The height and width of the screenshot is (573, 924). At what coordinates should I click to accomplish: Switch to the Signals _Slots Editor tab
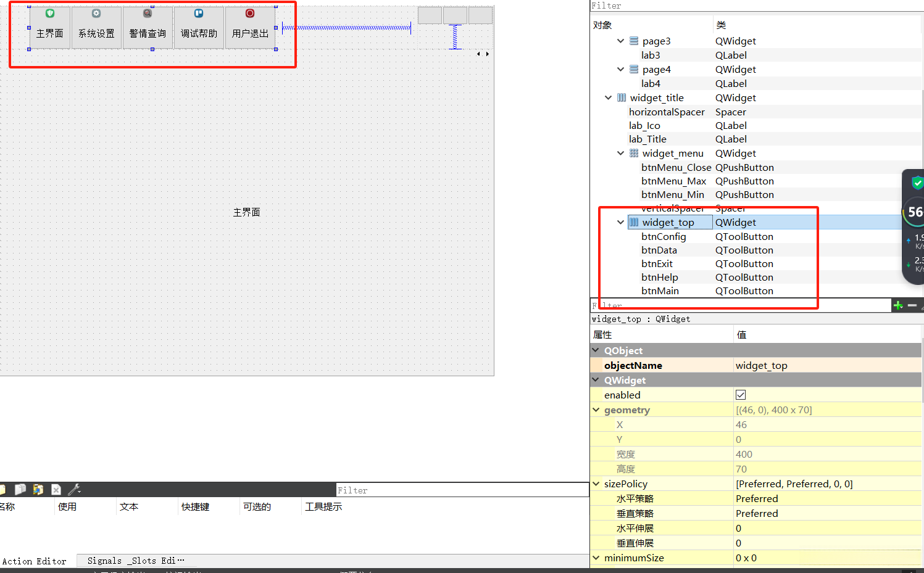point(136,561)
